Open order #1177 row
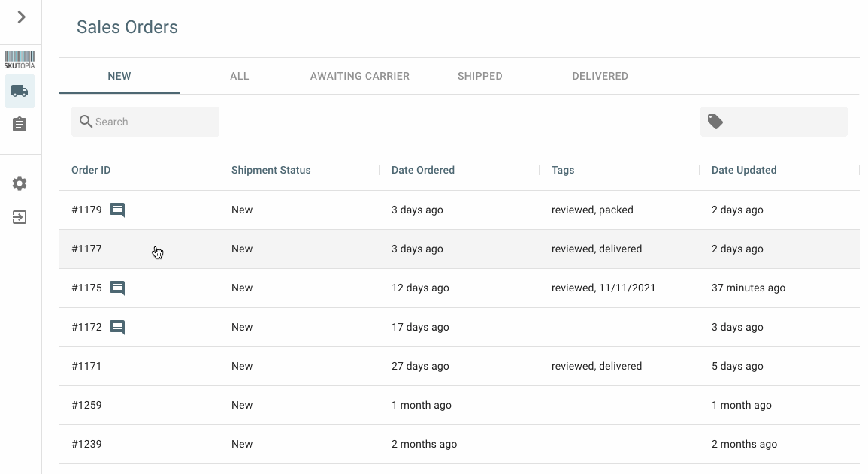868x474 pixels. (x=86, y=249)
